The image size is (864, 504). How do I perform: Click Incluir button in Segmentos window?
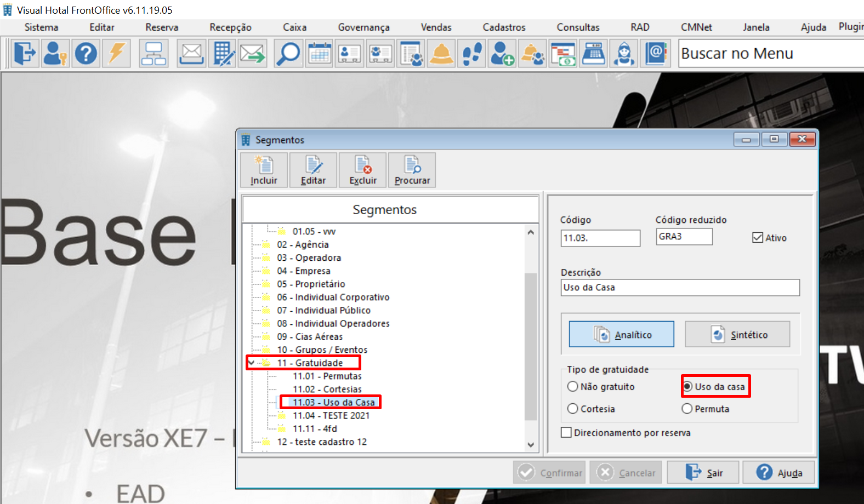(264, 170)
